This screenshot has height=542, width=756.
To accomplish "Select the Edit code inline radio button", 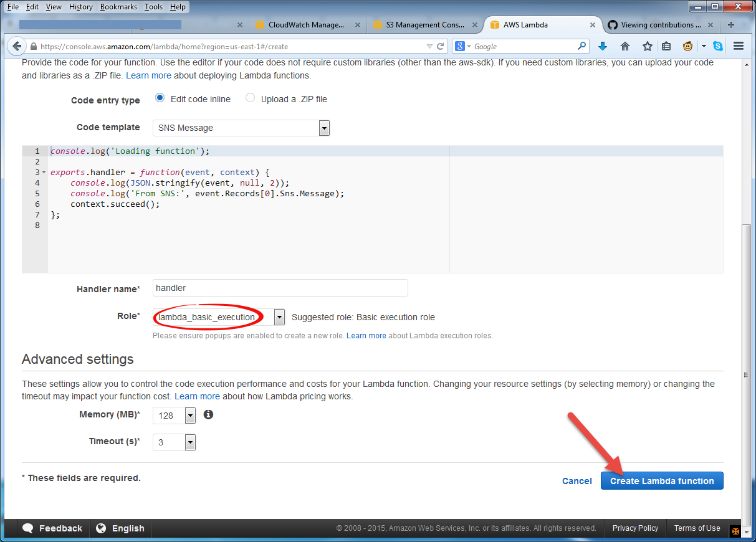I will pos(159,98).
